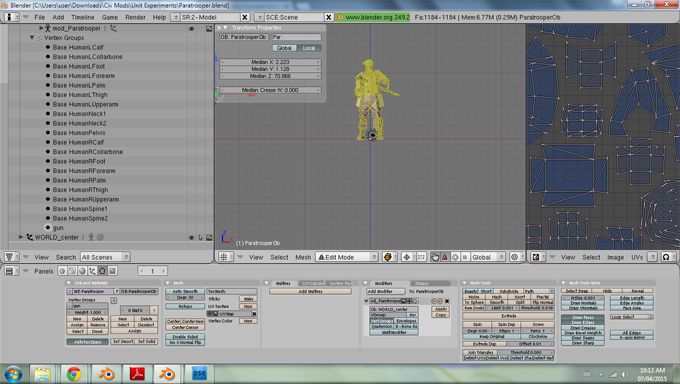Click the OB: ParatrooperOb name field

point(244,37)
